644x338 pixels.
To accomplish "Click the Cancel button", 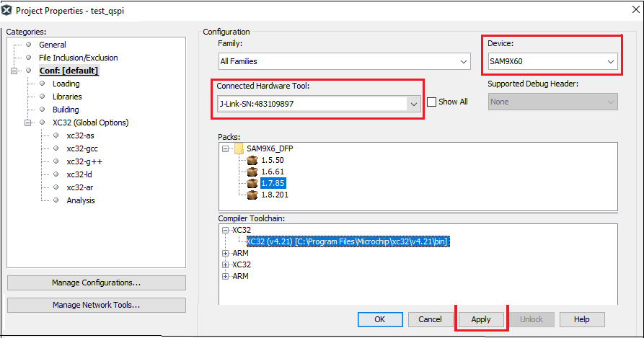I will tap(431, 319).
